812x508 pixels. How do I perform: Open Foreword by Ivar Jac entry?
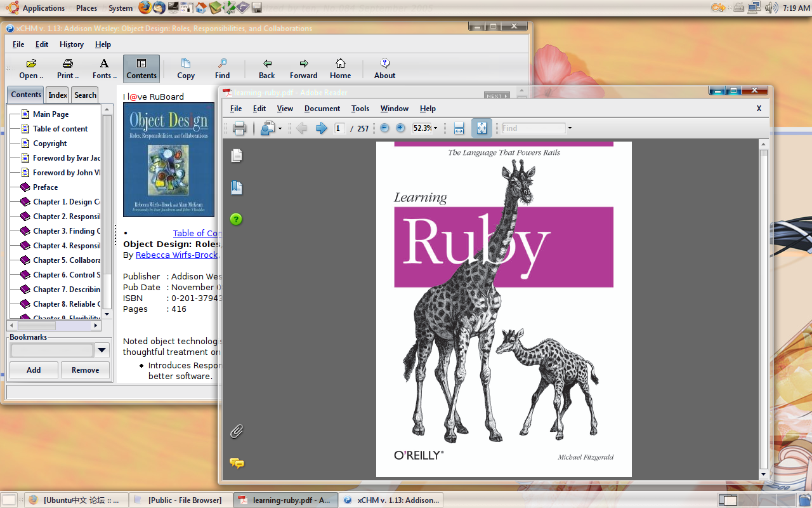coord(66,158)
